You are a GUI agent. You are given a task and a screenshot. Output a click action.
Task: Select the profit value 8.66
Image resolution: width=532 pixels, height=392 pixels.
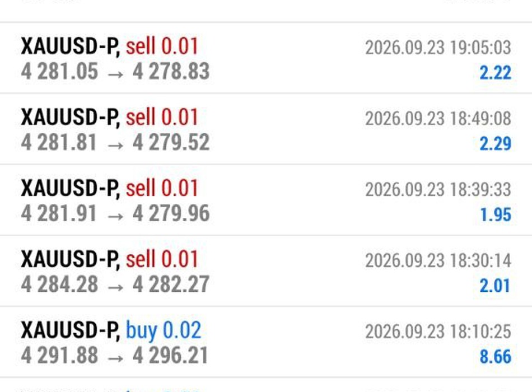(496, 356)
